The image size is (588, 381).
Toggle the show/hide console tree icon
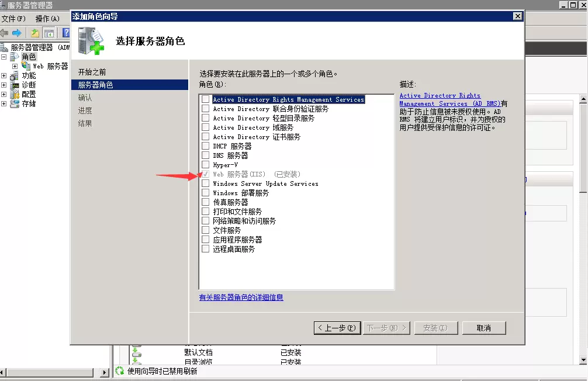pyautogui.click(x=49, y=33)
